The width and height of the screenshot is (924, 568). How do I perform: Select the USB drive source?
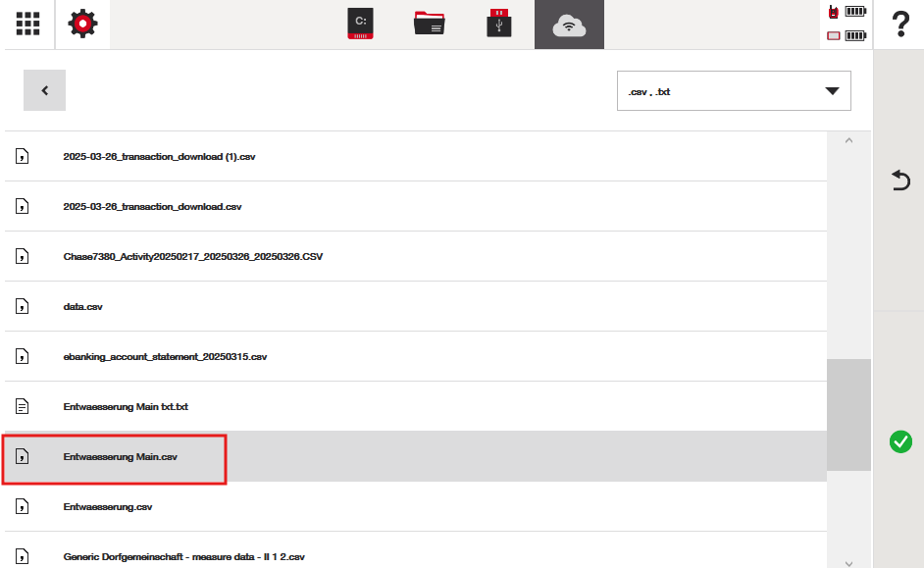coord(499,25)
